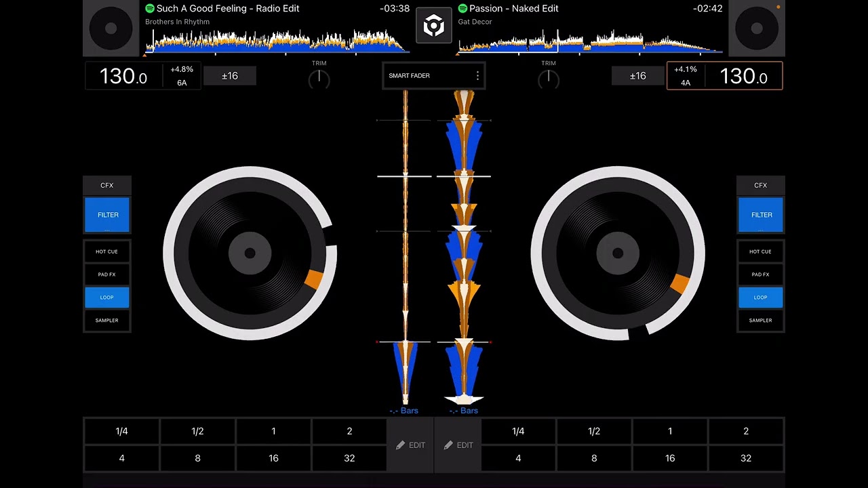Open the Smart Fader options menu
The image size is (868, 488).
pyautogui.click(x=477, y=76)
